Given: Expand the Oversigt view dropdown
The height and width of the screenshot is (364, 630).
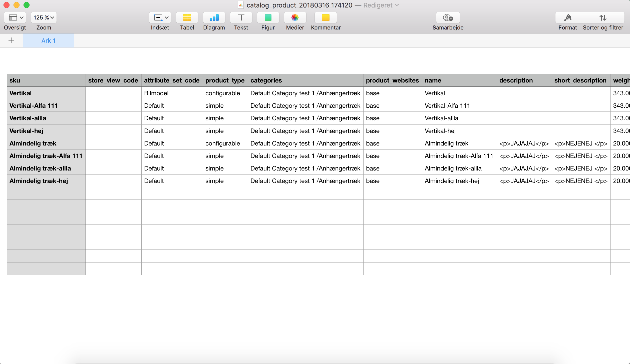Looking at the screenshot, I should [x=15, y=17].
